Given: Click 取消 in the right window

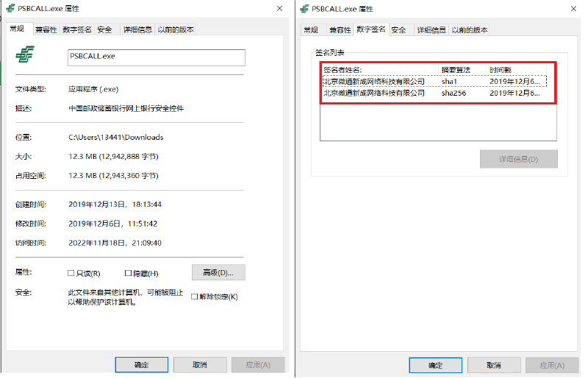Looking at the screenshot, I should pos(494,365).
